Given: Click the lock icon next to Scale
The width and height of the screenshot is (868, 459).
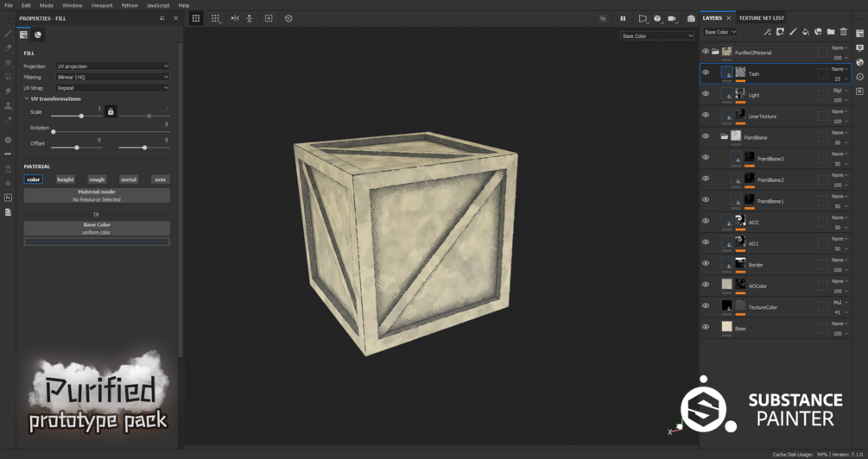Looking at the screenshot, I should [x=111, y=111].
